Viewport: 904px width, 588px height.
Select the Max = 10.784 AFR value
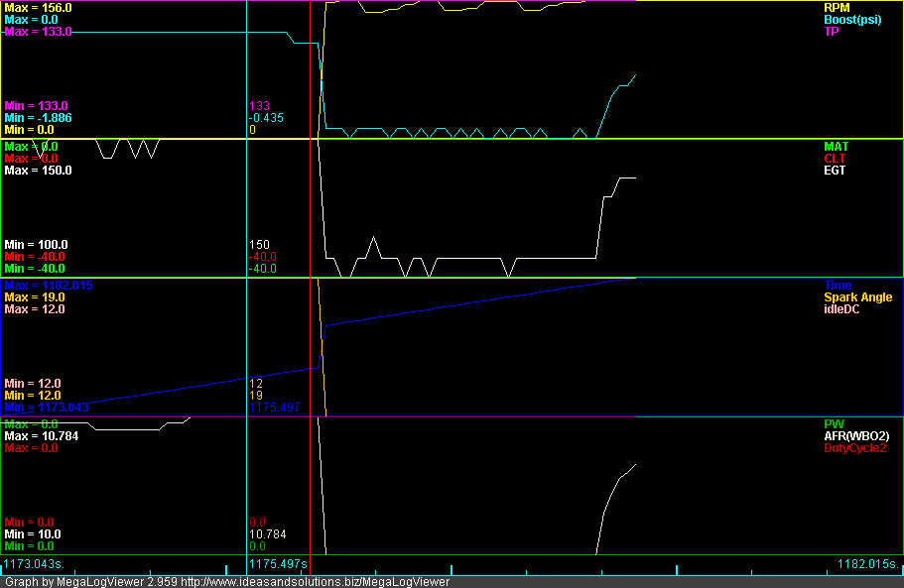pyautogui.click(x=41, y=435)
